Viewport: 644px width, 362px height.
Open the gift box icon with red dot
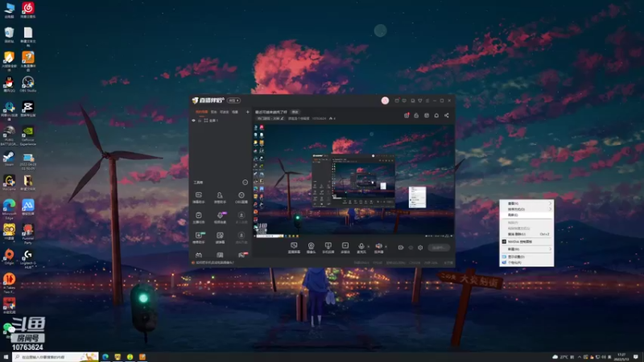(x=407, y=115)
